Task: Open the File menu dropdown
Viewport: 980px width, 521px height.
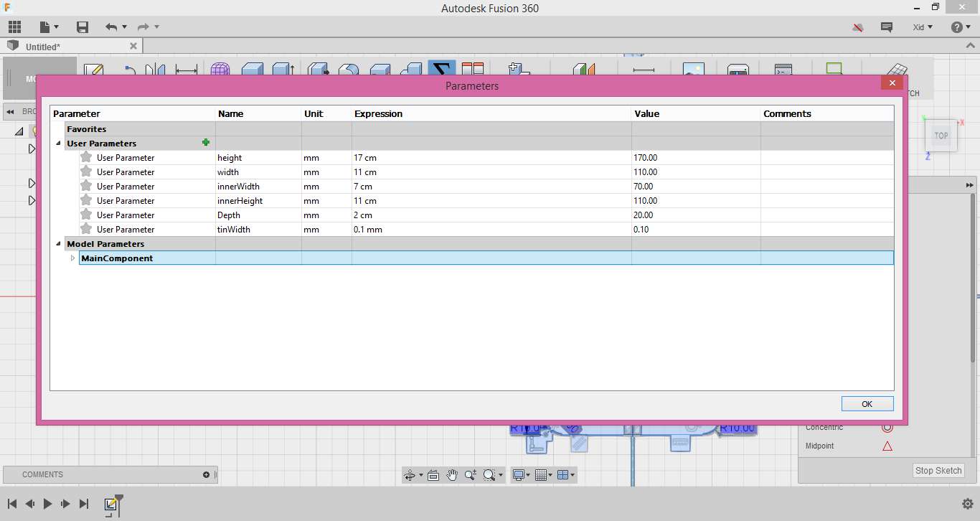Action: [x=50, y=27]
